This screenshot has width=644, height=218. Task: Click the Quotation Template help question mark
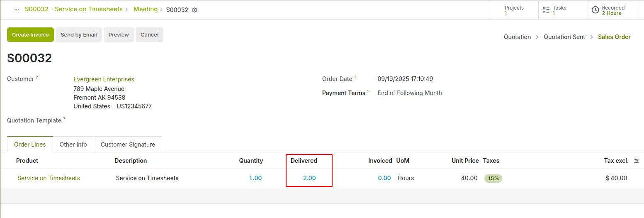click(64, 119)
